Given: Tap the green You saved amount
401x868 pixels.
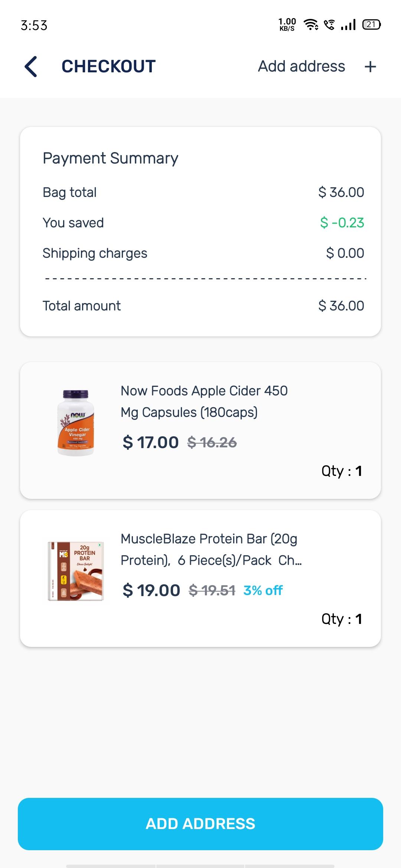Looking at the screenshot, I should 342,223.
